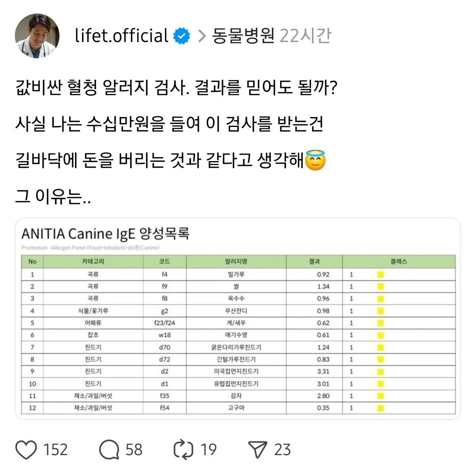Open the ANITIA Canine IgE table image
The height and width of the screenshot is (471, 476).
pos(238,318)
